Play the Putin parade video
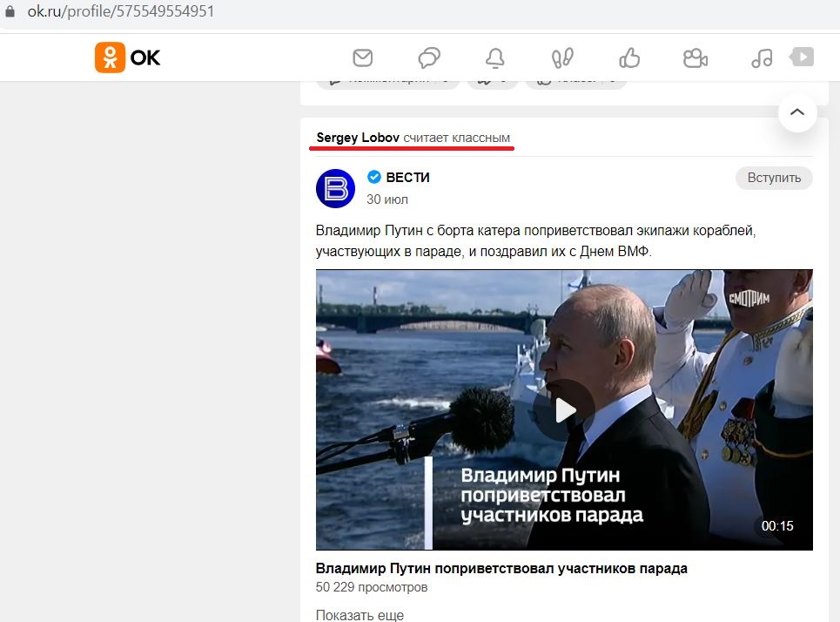The width and height of the screenshot is (840, 622). pos(564,410)
